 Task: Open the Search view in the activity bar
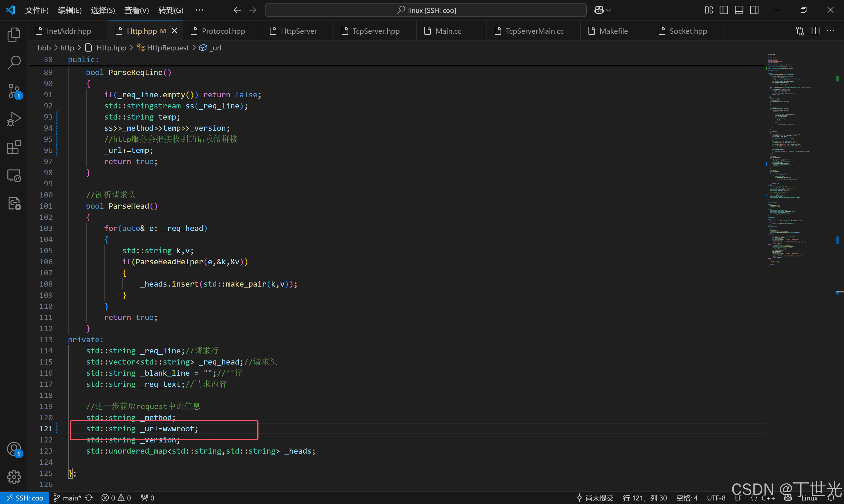[x=13, y=62]
